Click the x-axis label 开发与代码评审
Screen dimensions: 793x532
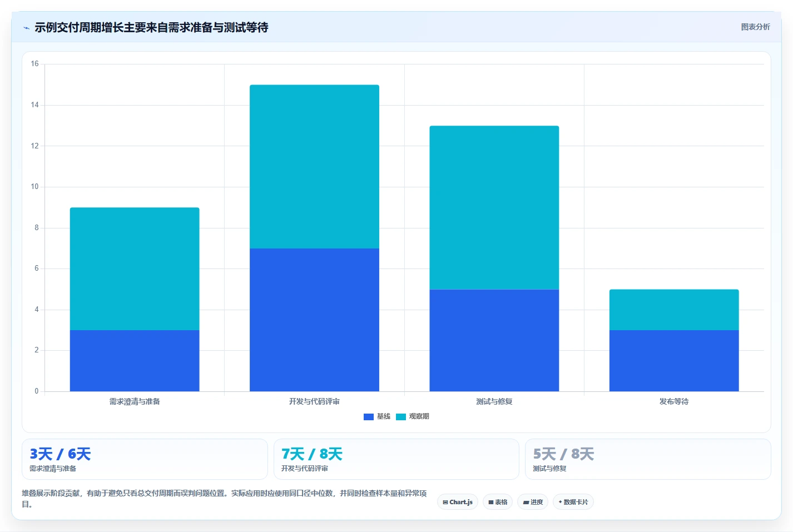[314, 401]
